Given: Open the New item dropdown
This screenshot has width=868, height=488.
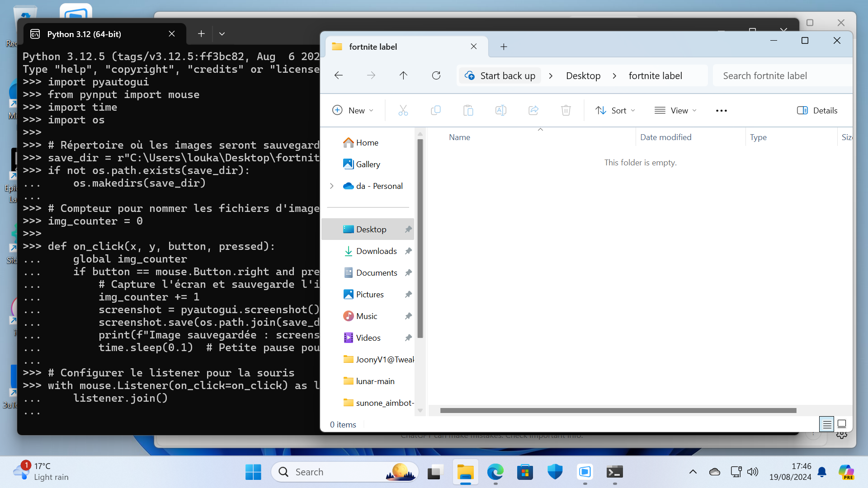Looking at the screenshot, I should click(x=353, y=110).
